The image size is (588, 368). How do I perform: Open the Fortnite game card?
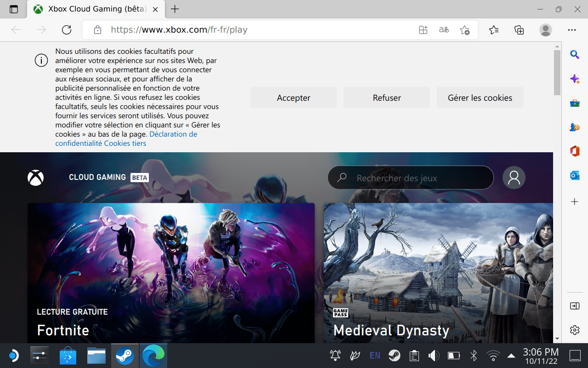click(x=171, y=273)
